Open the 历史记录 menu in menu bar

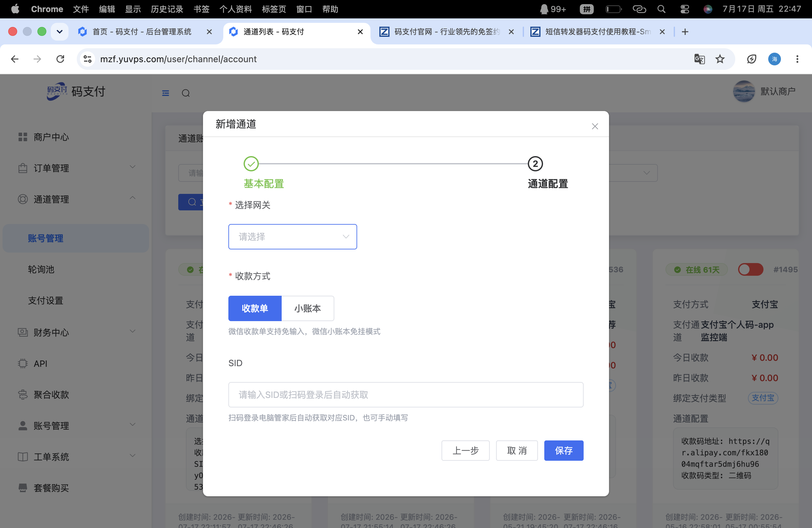tap(167, 9)
